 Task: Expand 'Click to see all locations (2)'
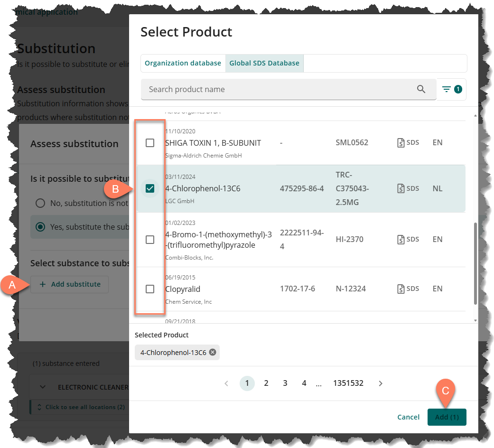coord(80,407)
